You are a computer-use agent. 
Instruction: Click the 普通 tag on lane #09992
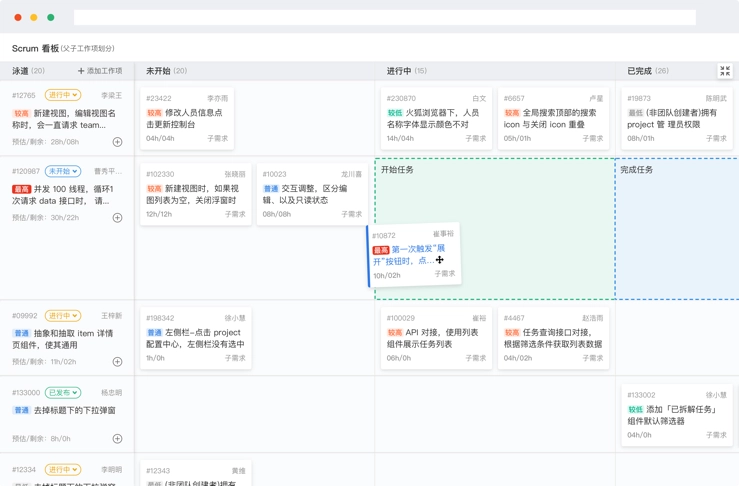[21, 333]
